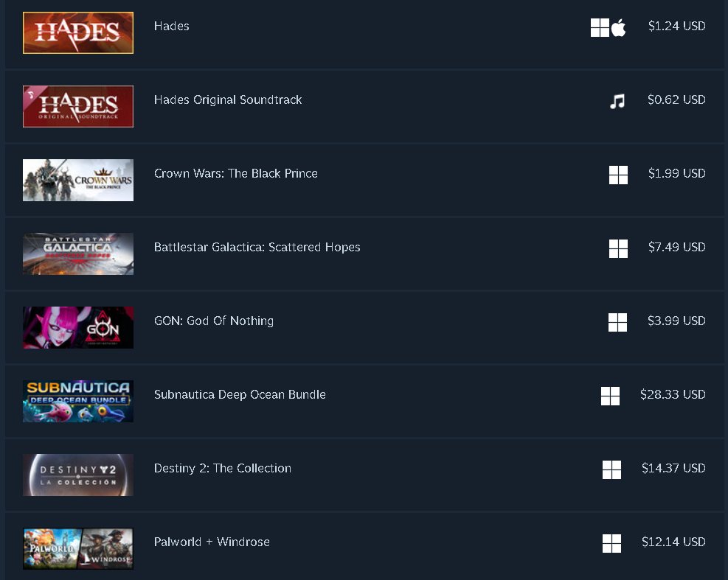Open the Subnautica Deep Ocean Bundle thumbnail
The height and width of the screenshot is (580, 728).
coord(78,402)
